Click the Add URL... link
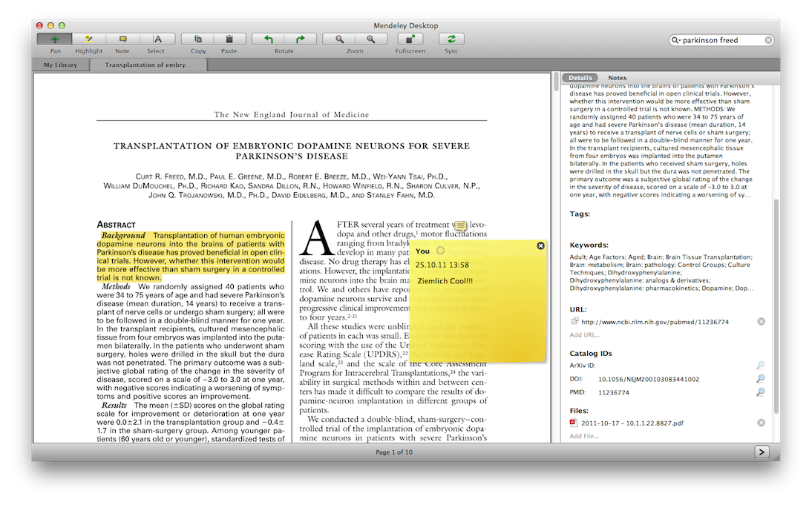 pyautogui.click(x=585, y=334)
